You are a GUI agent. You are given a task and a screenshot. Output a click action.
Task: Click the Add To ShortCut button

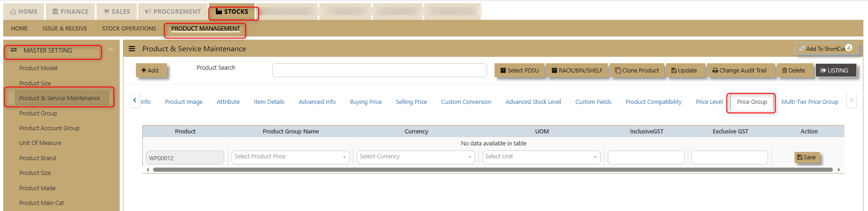pyautogui.click(x=826, y=48)
